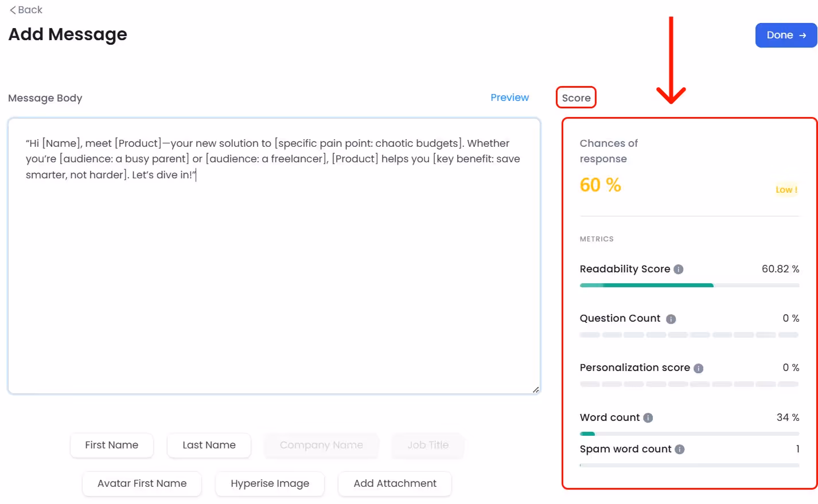Viewport: 818px width, 504px height.
Task: Click the Spam word count info icon
Action: (x=679, y=450)
